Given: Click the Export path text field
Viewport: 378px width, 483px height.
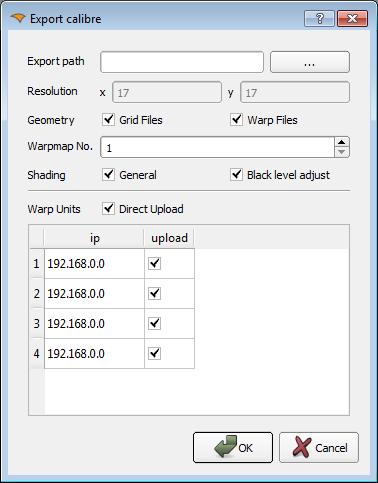Looking at the screenshot, I should (x=182, y=62).
